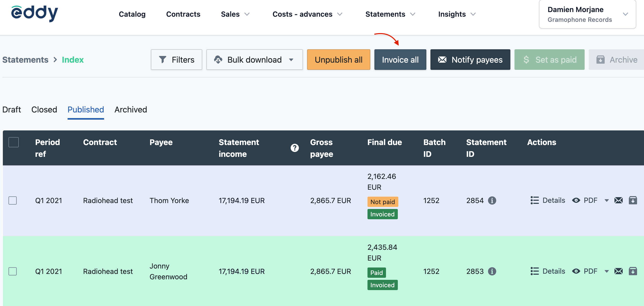The width and height of the screenshot is (644, 306).
Task: Click payee name Jonny Greenwood
Action: [168, 271]
